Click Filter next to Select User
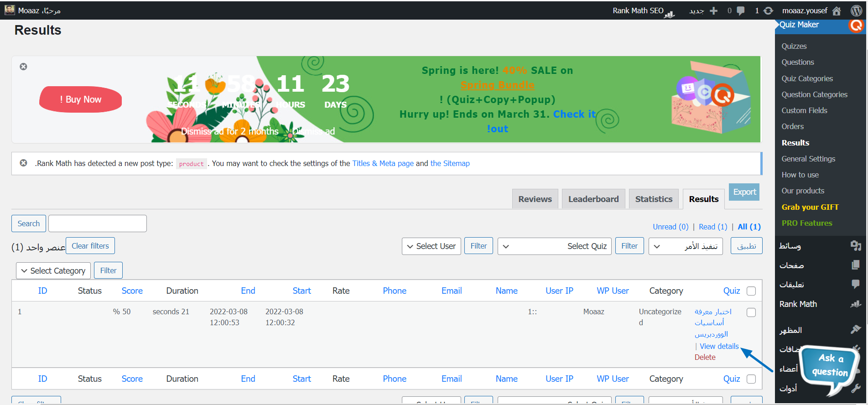The image size is (868, 405). [478, 246]
